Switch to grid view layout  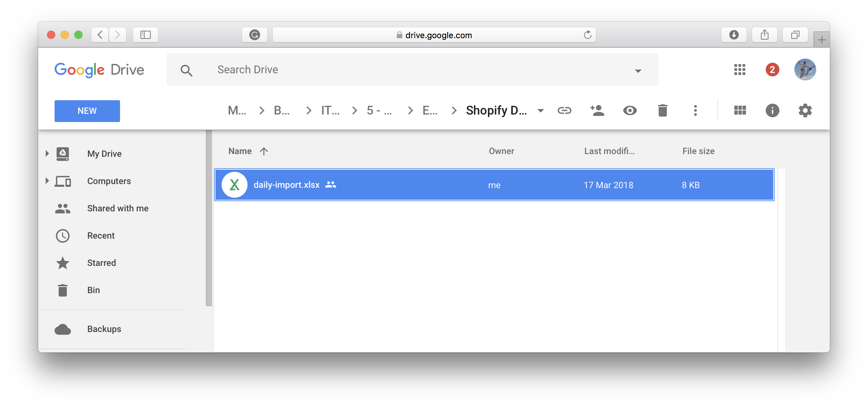pyautogui.click(x=740, y=110)
